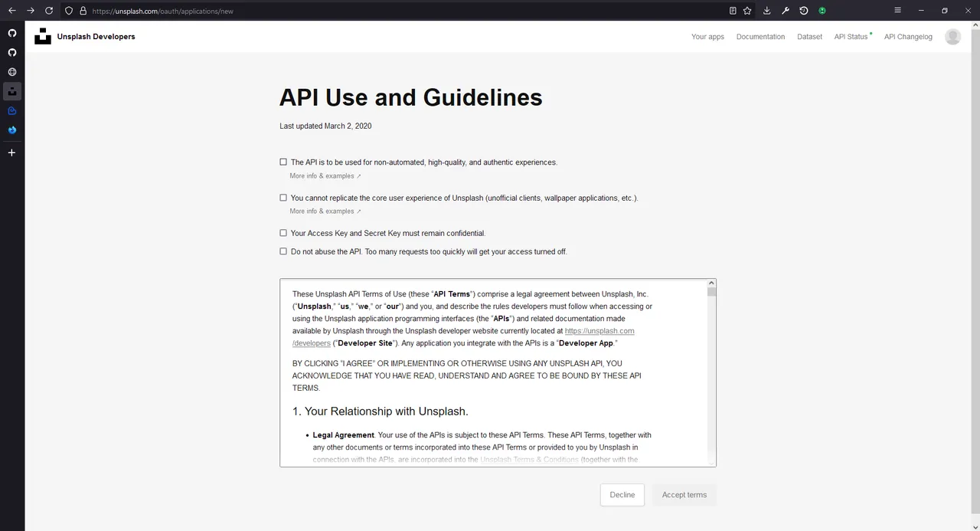Image resolution: width=980 pixels, height=531 pixels.
Task: Click the address bar URL
Action: [162, 11]
